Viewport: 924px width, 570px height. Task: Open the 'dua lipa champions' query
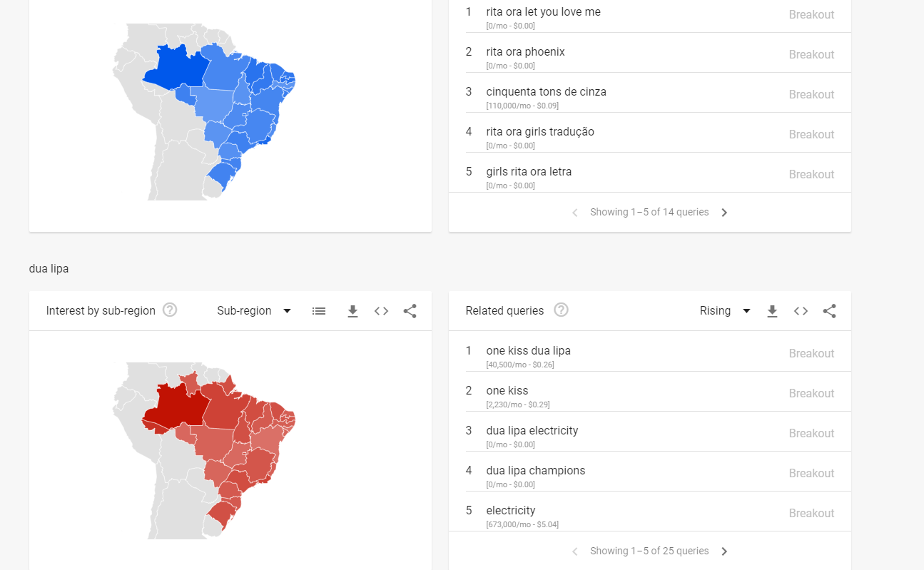coord(535,471)
